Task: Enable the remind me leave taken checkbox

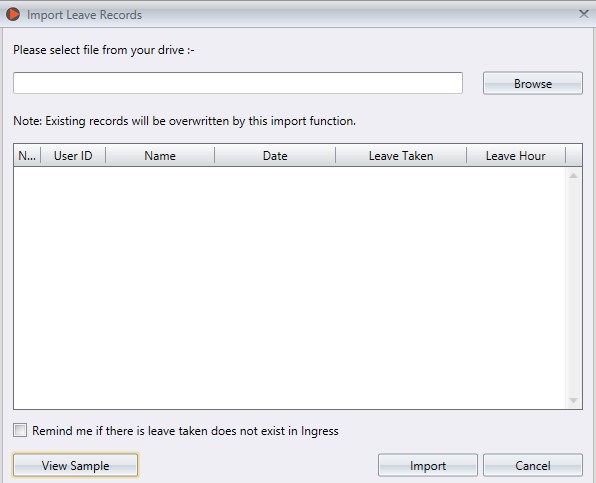Action: tap(20, 431)
